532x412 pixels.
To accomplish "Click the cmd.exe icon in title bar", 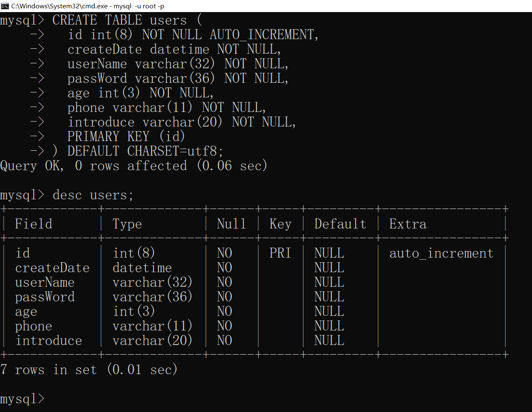I will 5,6.
